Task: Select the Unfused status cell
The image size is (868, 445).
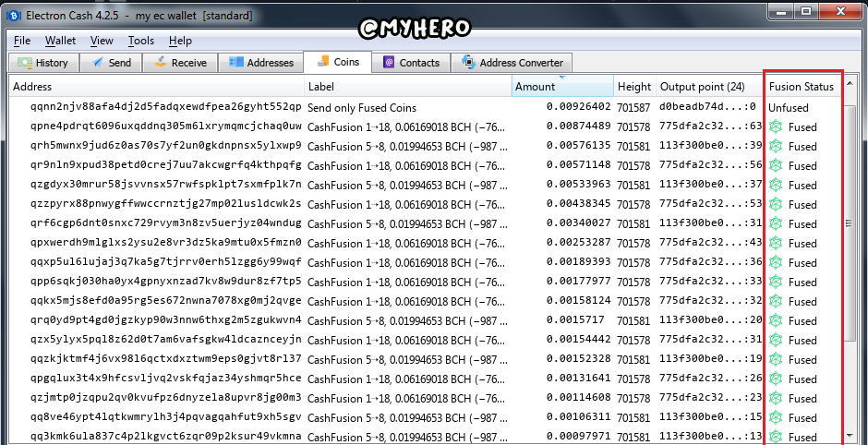Action: pos(789,108)
